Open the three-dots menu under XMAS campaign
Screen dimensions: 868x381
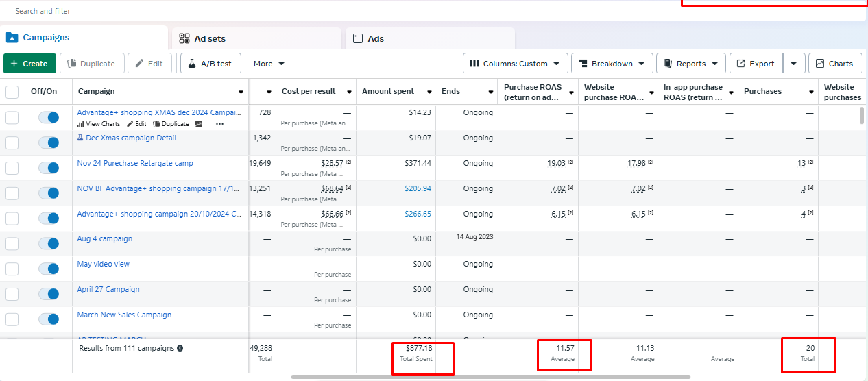[x=219, y=124]
